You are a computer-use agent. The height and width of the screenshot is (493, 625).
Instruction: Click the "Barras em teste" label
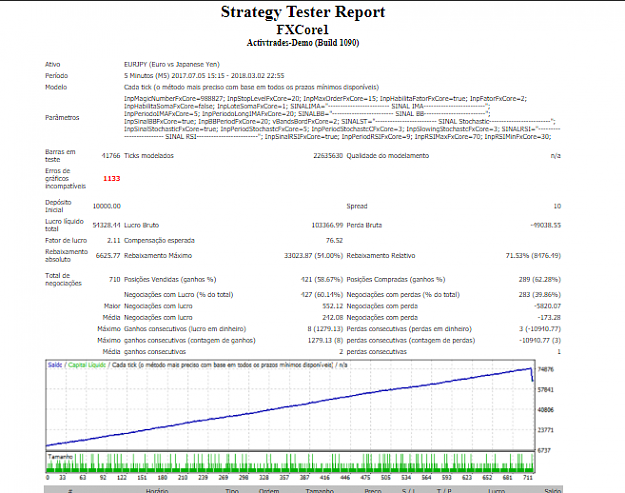coord(60,156)
